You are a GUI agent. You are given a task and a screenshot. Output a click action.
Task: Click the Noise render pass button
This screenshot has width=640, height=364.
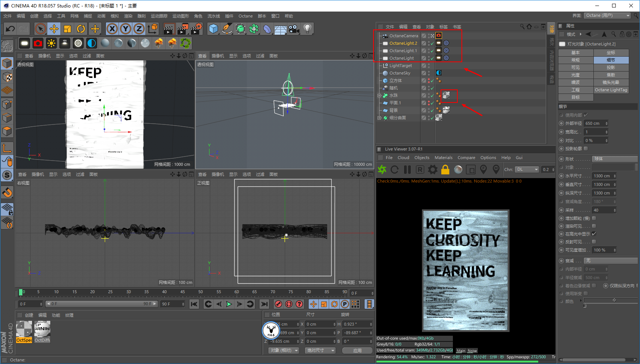pyautogui.click(x=472, y=351)
